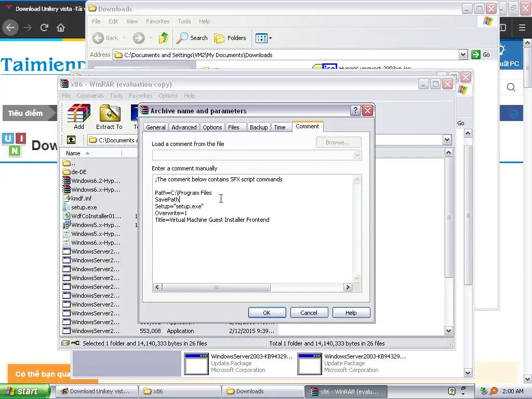Switch to Downloads taskbar button
Viewport: 532px width, 399px height.
pyautogui.click(x=263, y=391)
